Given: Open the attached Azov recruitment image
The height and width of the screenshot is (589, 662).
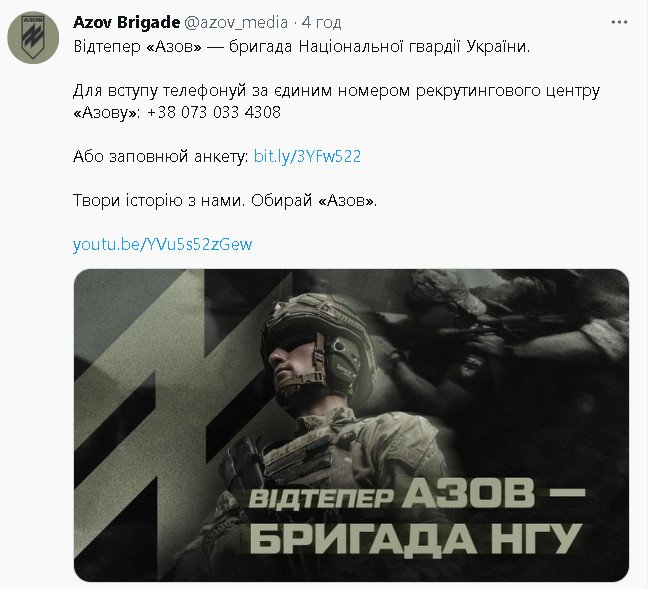Looking at the screenshot, I should [x=351, y=425].
